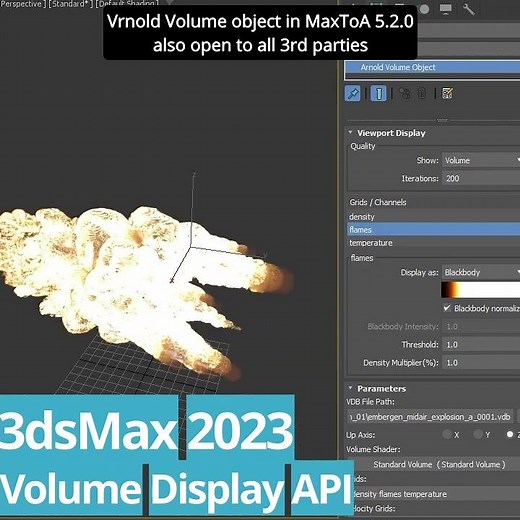520x520 pixels.
Task: Select the flames grid channel
Action: [x=434, y=230]
